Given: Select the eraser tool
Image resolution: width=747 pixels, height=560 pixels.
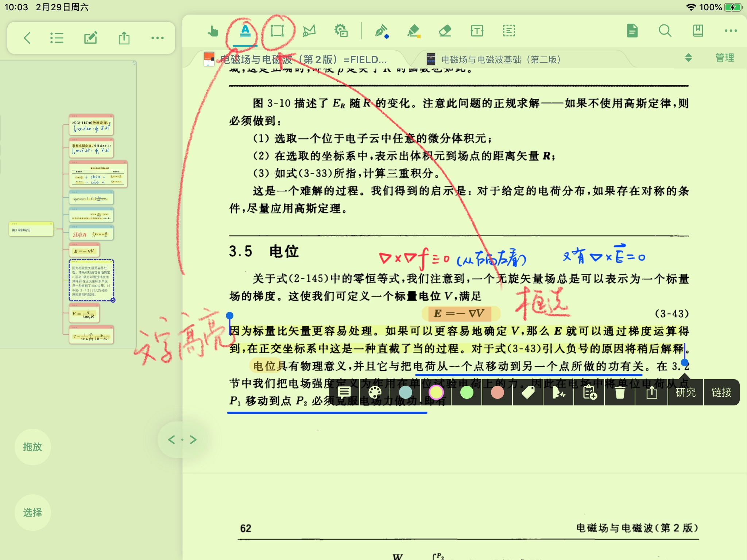Looking at the screenshot, I should coord(445,32).
